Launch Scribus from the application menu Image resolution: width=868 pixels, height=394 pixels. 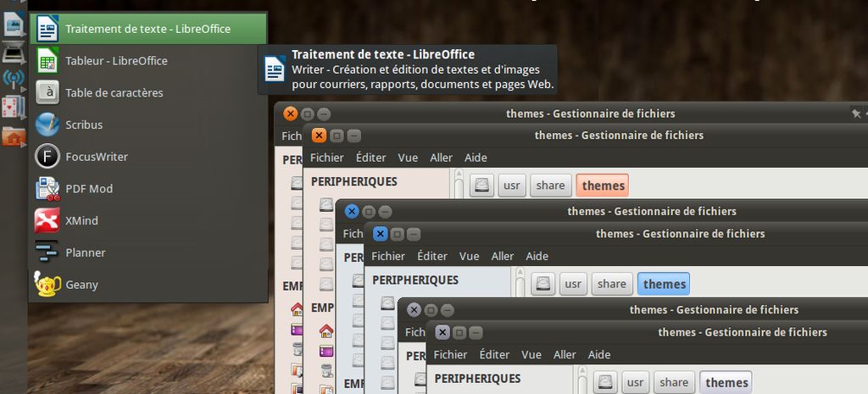coord(148,125)
